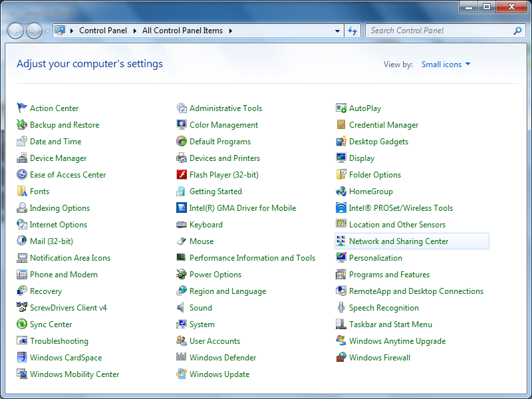Click the AutoPlay icon

tap(341, 108)
